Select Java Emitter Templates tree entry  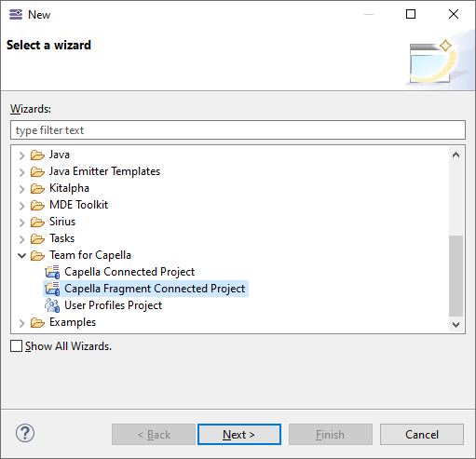[104, 171]
